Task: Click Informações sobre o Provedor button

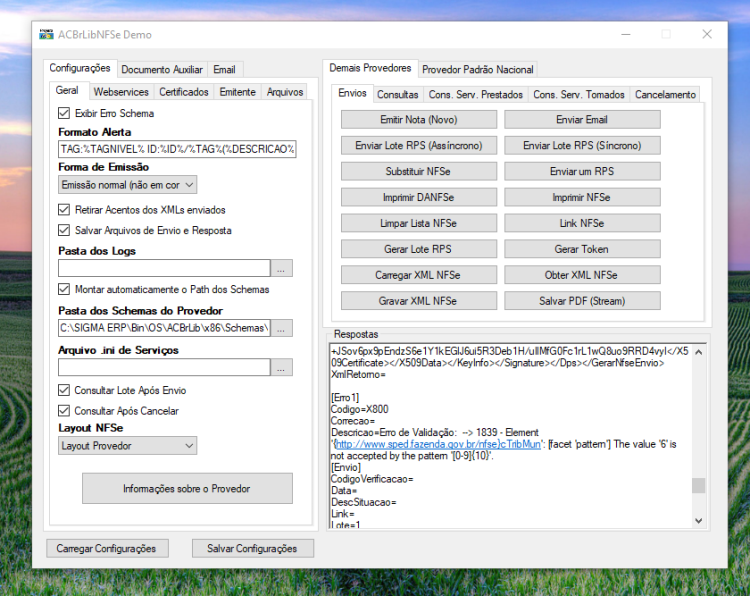Action: click(187, 488)
